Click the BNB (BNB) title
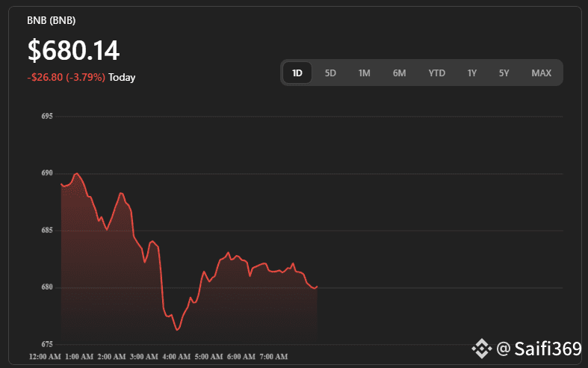 pos(51,20)
